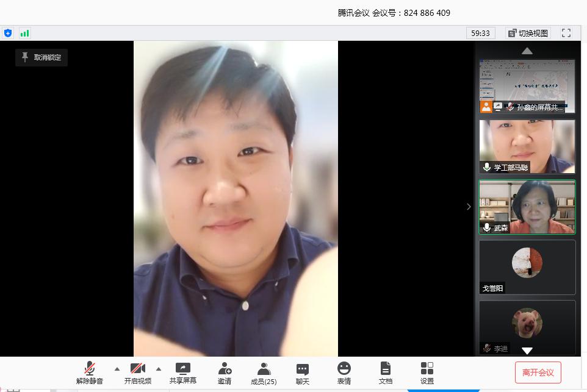Screen dimensions: 587x392
Task: Click 切换视图 to switch layout
Action: coord(528,33)
